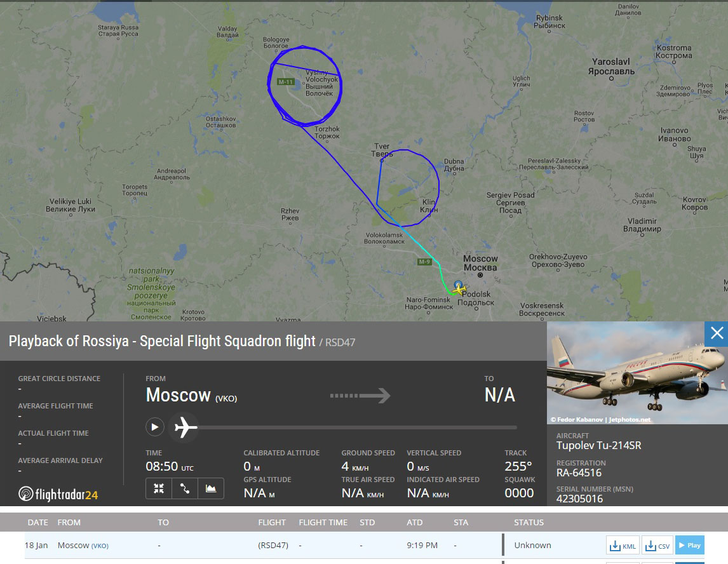Open the altitude graph chart icon
Image resolution: width=728 pixels, height=564 pixels.
(x=211, y=488)
